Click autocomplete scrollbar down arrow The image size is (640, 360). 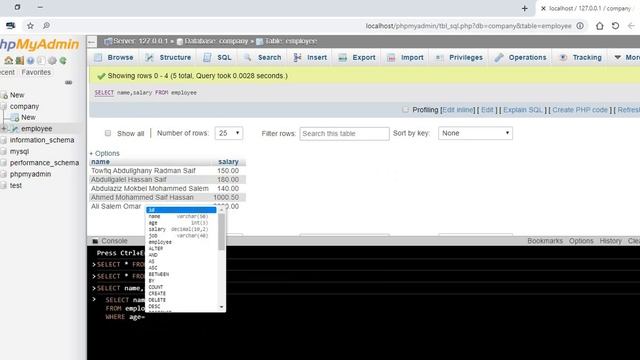(222, 307)
